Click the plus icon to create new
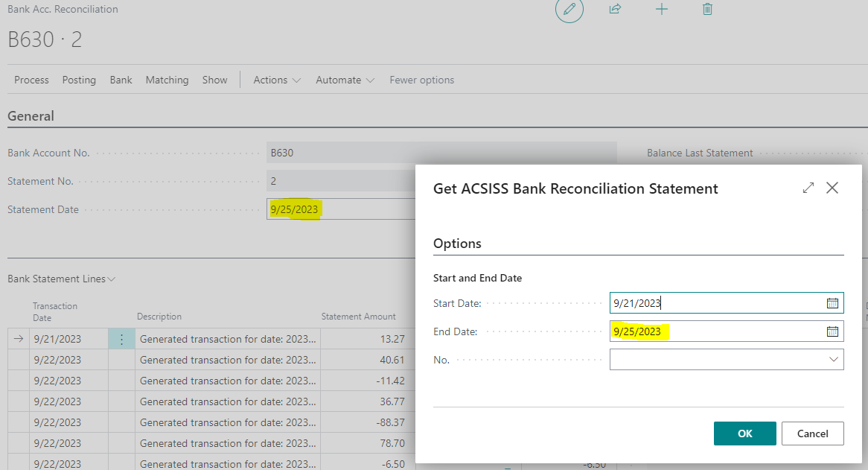 [x=661, y=10]
